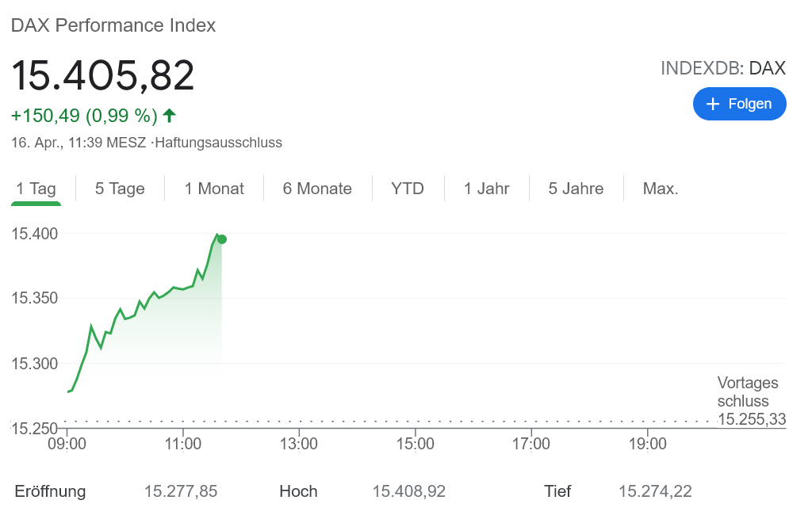Switch to the 5 Tage tab
This screenshot has height=523, width=812.
click(x=120, y=189)
